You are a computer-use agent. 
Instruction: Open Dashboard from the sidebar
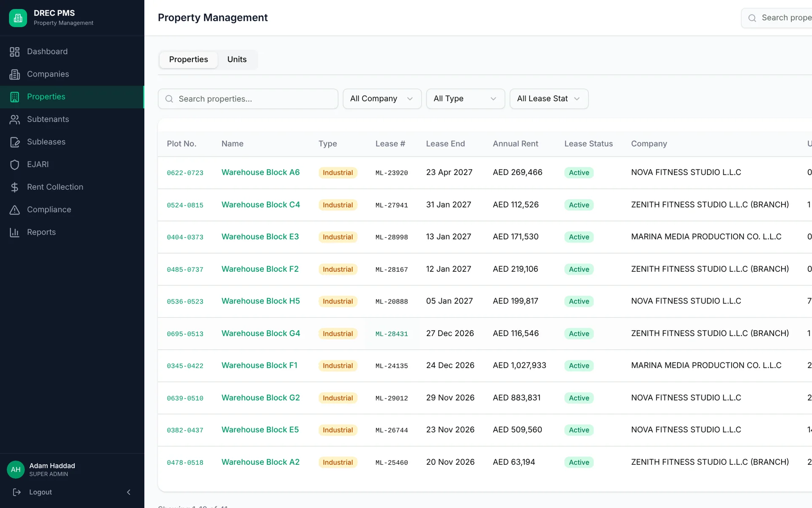pos(72,52)
